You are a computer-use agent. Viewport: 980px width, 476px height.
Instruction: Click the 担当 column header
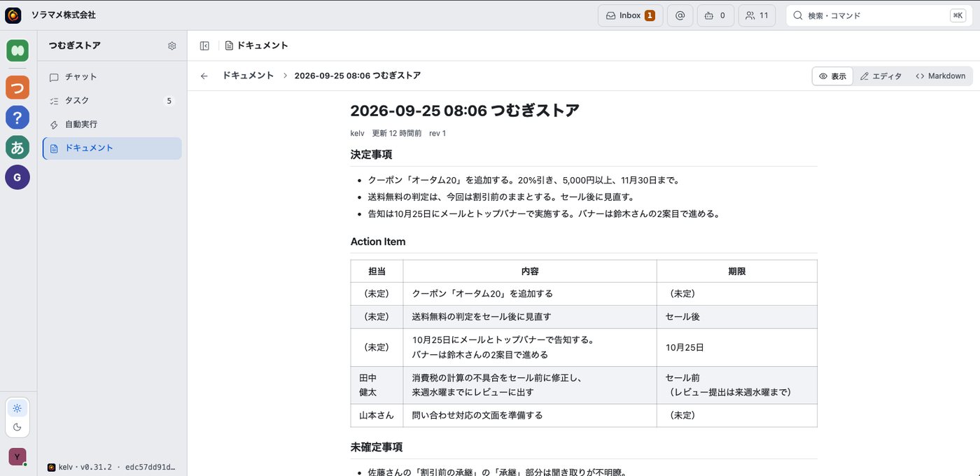click(377, 272)
